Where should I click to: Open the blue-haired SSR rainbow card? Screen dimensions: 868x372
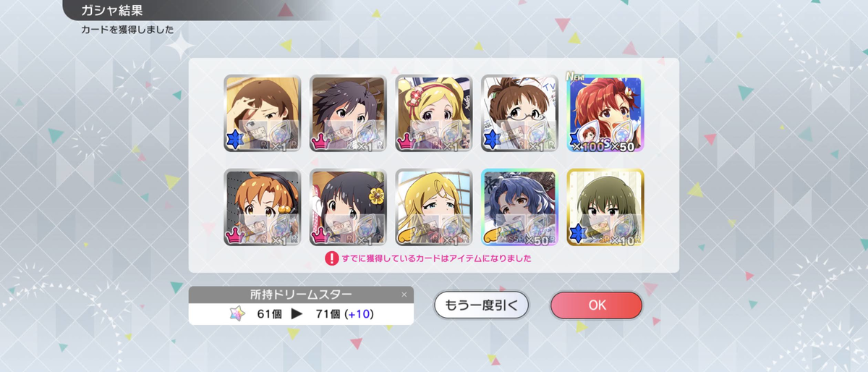(520, 208)
